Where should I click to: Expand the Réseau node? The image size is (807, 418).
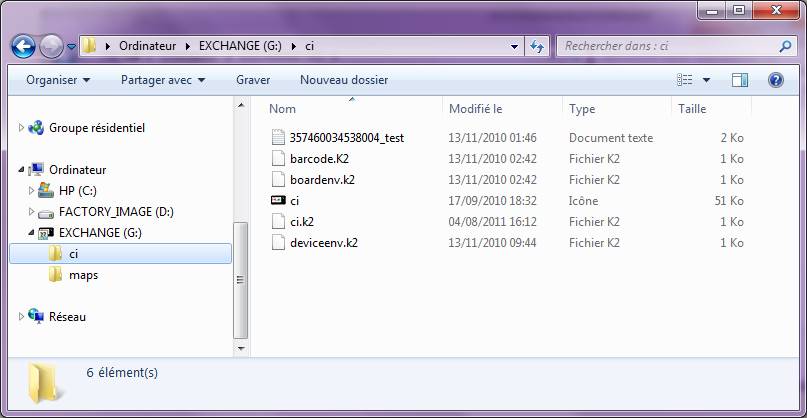point(21,317)
